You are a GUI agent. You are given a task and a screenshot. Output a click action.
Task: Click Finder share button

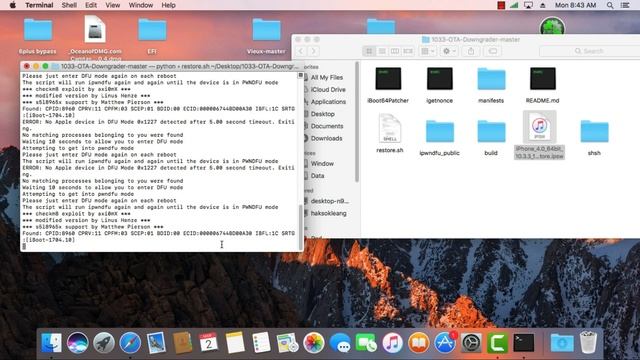pos(471,51)
